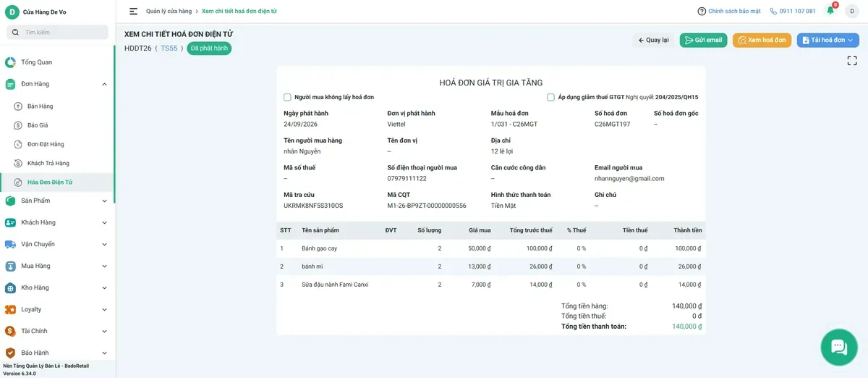The image size is (868, 378).
Task: Click the Khách Hàng icon
Action: pyautogui.click(x=10, y=222)
